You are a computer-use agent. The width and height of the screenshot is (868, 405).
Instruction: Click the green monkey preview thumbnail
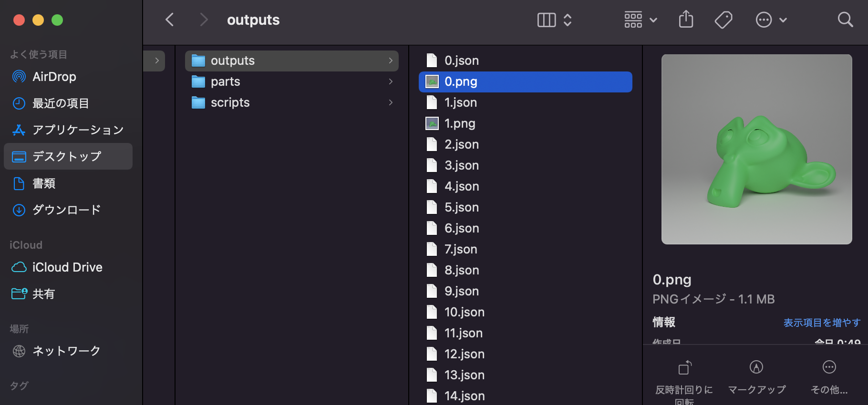756,149
